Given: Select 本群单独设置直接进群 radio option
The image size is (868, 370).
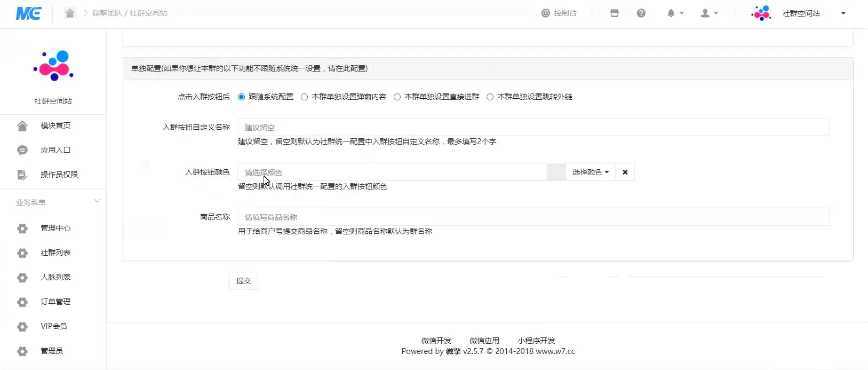Looking at the screenshot, I should click(x=397, y=97).
